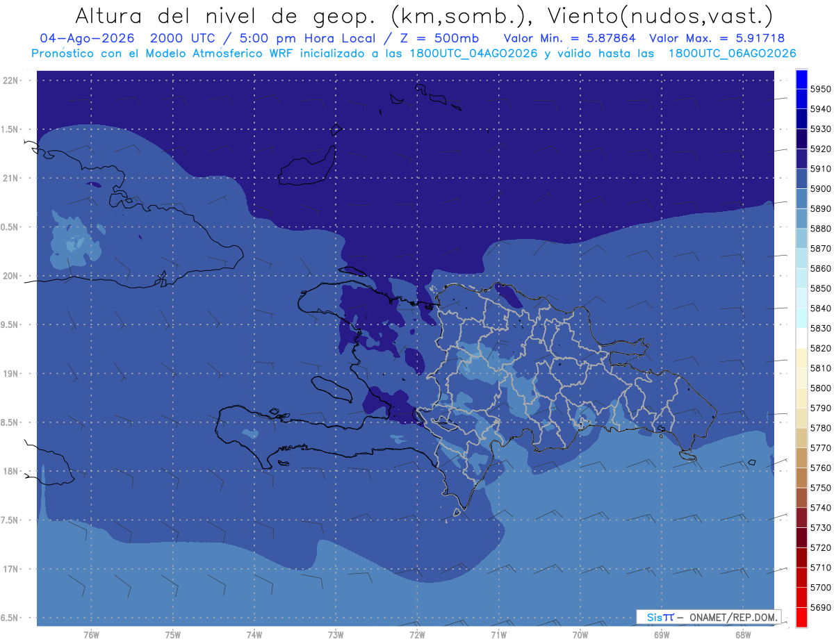Click the "Sisπ" logo text in credit box
This screenshot has height=644, width=834.
click(x=660, y=617)
